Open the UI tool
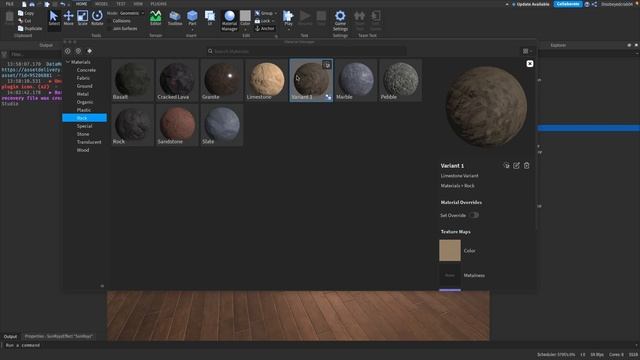Viewport: 640px width, 360px height. [x=210, y=18]
